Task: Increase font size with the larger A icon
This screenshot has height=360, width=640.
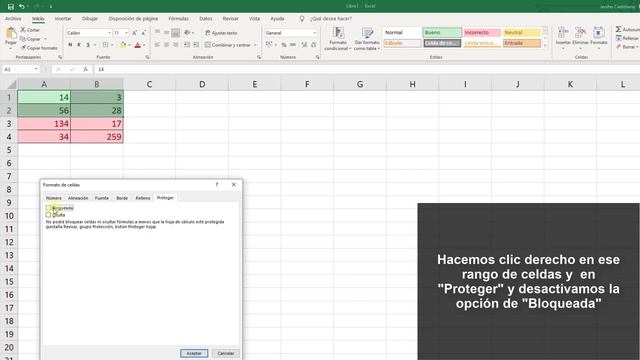Action: 135,33
